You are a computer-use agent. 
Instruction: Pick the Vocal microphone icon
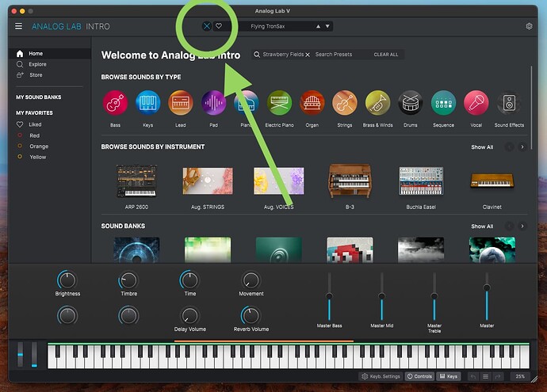click(x=476, y=103)
